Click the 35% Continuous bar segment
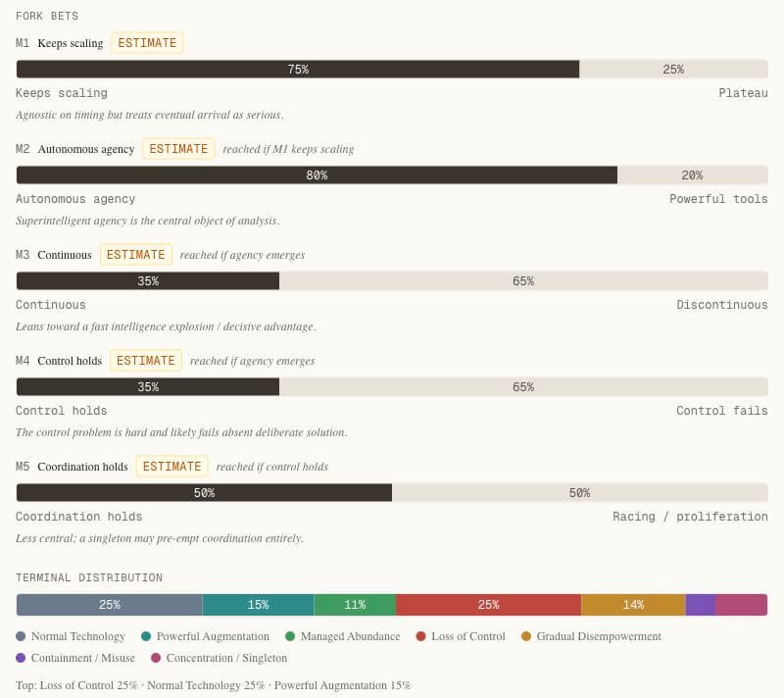Viewport: 784px width, 698px height. (x=148, y=281)
